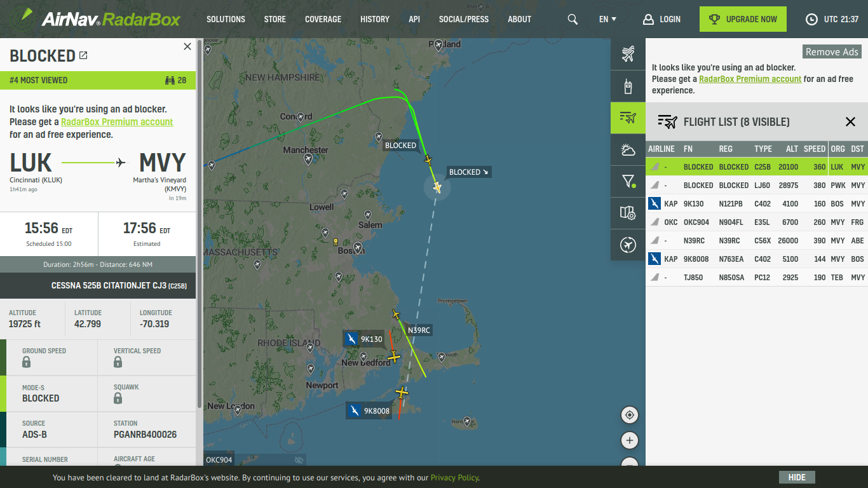Open the STORE menu item
This screenshot has width=868, height=488.
(x=275, y=19)
